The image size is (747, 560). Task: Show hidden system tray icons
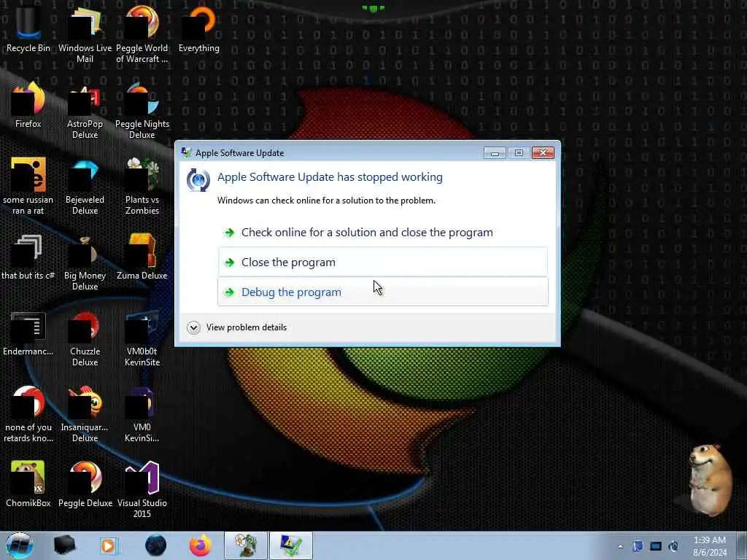click(x=620, y=546)
